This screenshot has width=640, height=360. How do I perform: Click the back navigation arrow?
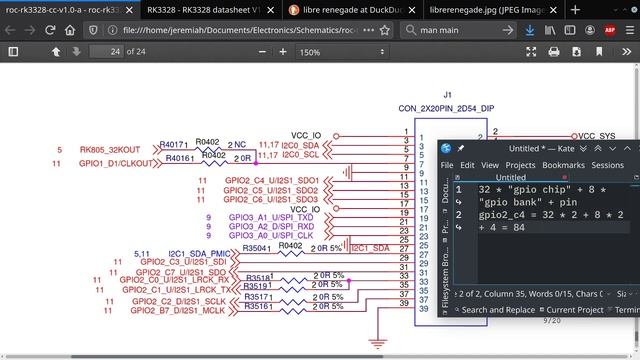pos(11,30)
